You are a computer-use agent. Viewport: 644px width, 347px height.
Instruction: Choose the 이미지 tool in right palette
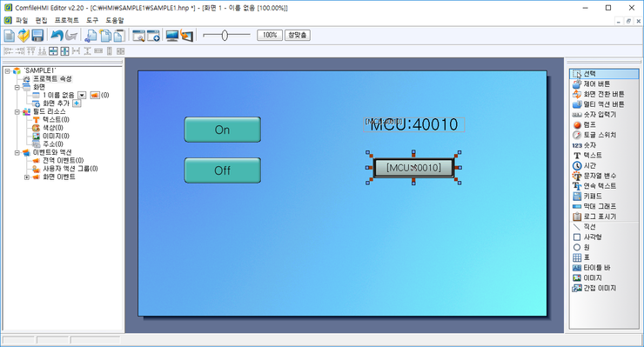click(x=604, y=278)
